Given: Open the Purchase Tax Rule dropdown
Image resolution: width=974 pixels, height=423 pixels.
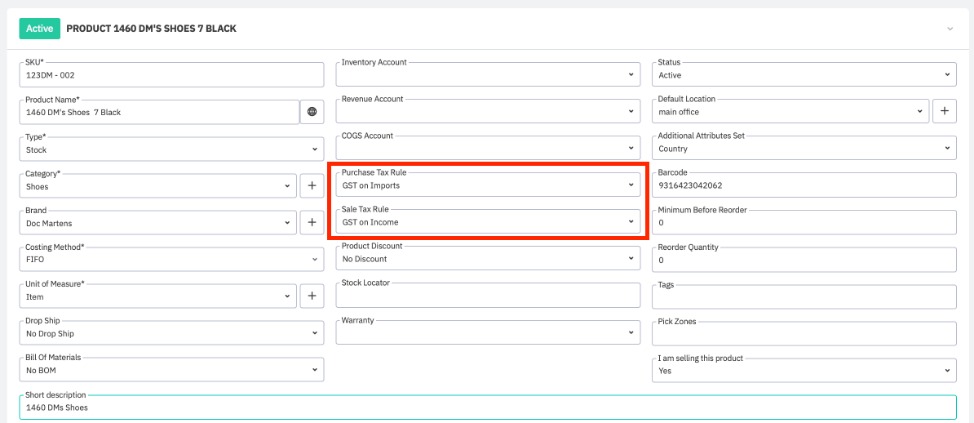Looking at the screenshot, I should point(487,185).
